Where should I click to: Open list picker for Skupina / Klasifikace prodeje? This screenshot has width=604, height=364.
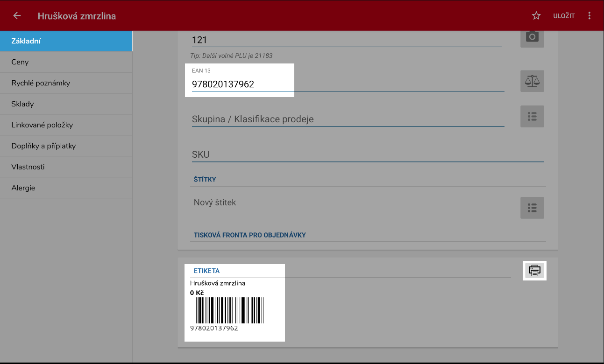[x=533, y=116]
